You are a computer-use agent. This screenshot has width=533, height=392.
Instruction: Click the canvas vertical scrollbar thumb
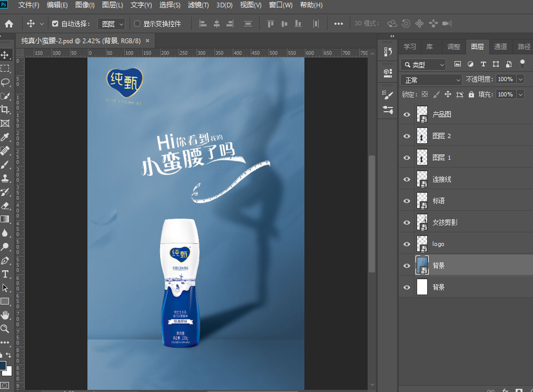pyautogui.click(x=372, y=213)
